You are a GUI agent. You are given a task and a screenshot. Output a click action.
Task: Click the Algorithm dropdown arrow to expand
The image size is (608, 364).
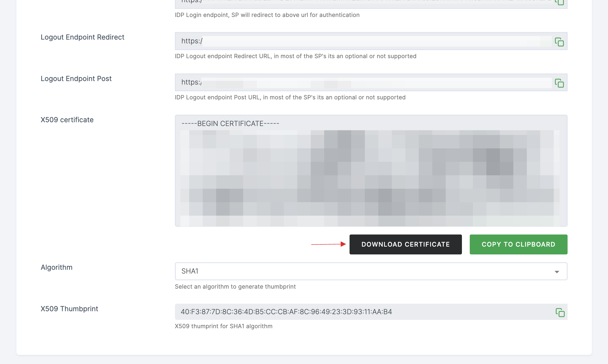click(557, 271)
